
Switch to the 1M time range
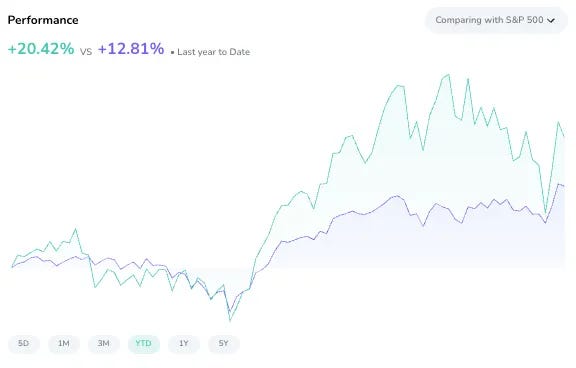64,344
